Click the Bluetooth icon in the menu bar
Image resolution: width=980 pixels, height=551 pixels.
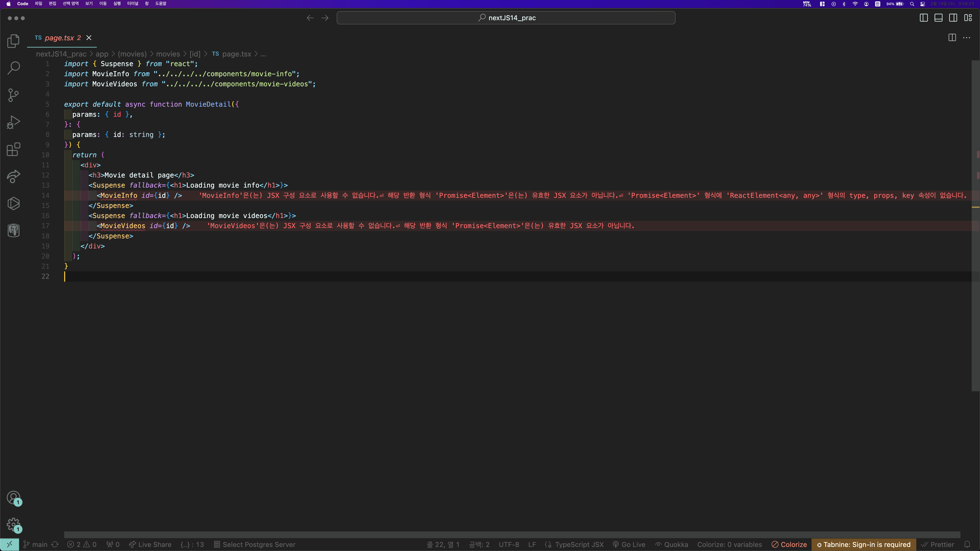coord(844,4)
